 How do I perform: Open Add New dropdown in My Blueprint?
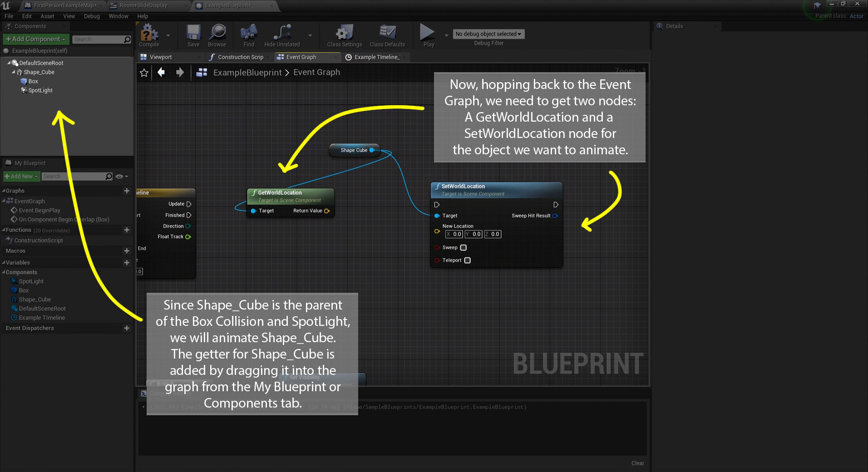click(x=21, y=177)
